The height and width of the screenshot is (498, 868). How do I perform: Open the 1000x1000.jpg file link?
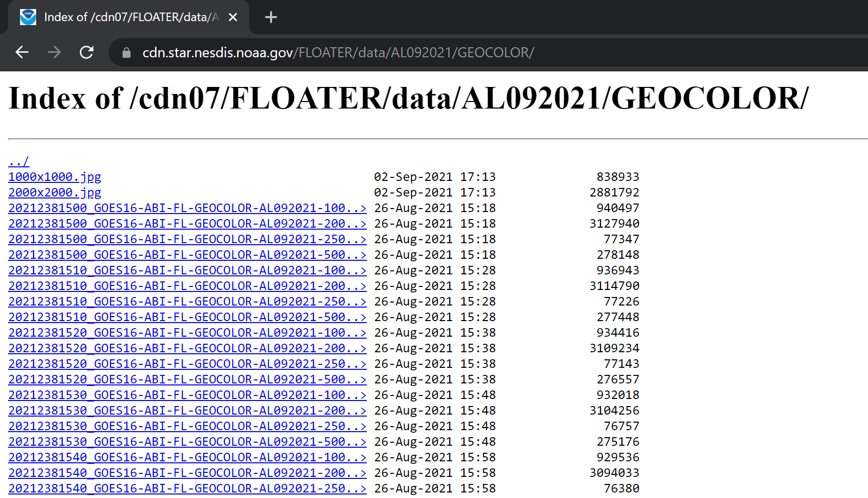point(55,177)
